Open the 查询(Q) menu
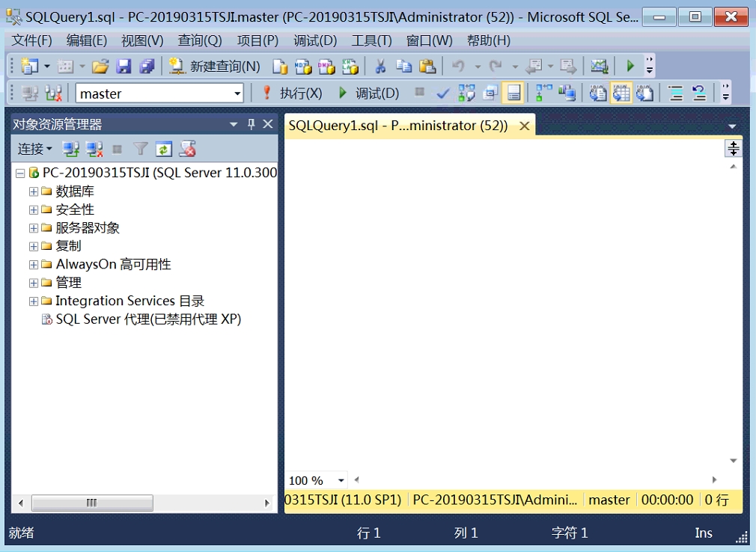This screenshot has height=552, width=756. pos(200,40)
